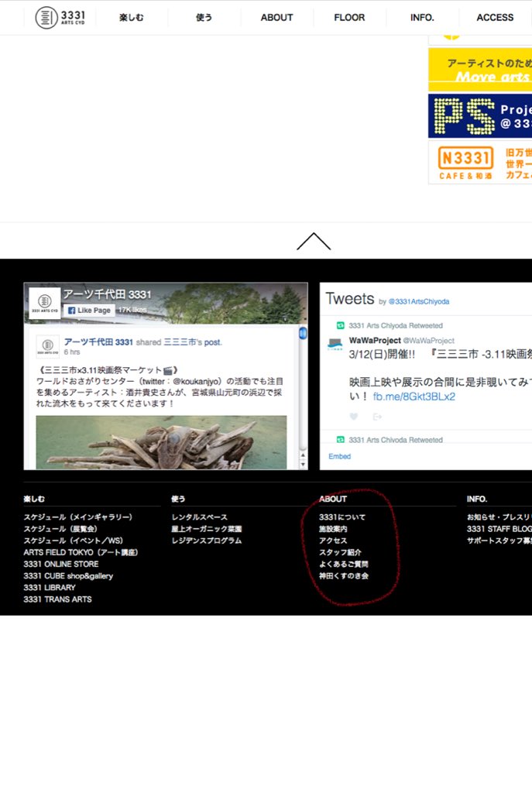This screenshot has height=793, width=532.
Task: Click the Facebook Like Page button
Action: click(90, 310)
